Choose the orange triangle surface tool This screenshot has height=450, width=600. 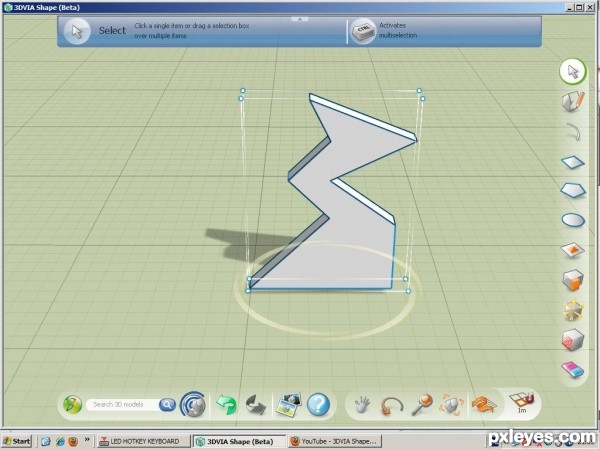coord(573,250)
